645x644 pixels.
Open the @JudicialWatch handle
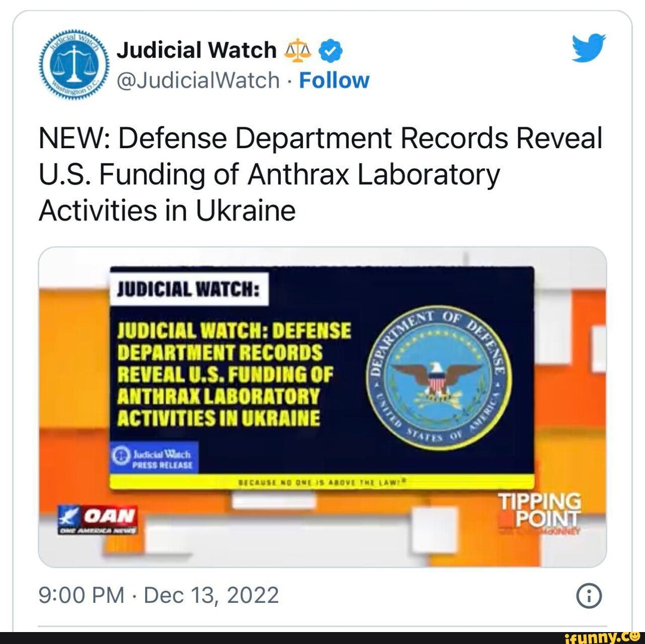(x=198, y=80)
